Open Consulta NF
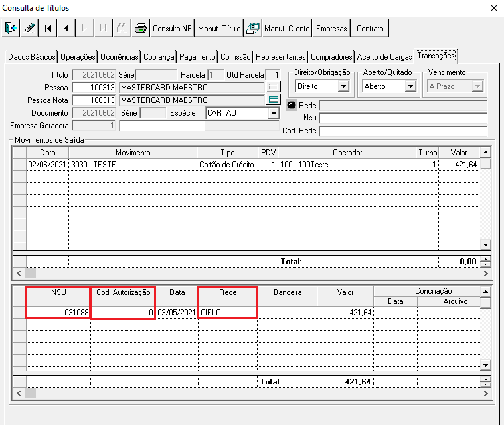This screenshot has width=504, height=425. [172, 28]
